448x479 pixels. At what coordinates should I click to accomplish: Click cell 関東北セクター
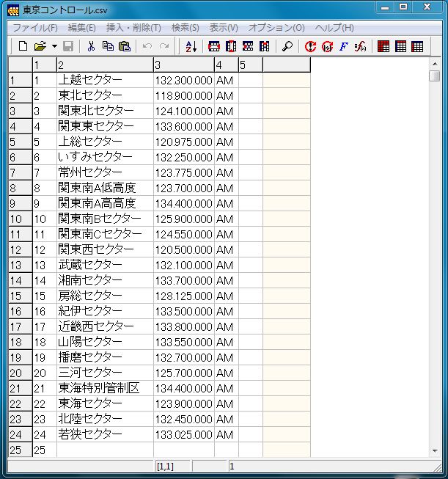105,111
